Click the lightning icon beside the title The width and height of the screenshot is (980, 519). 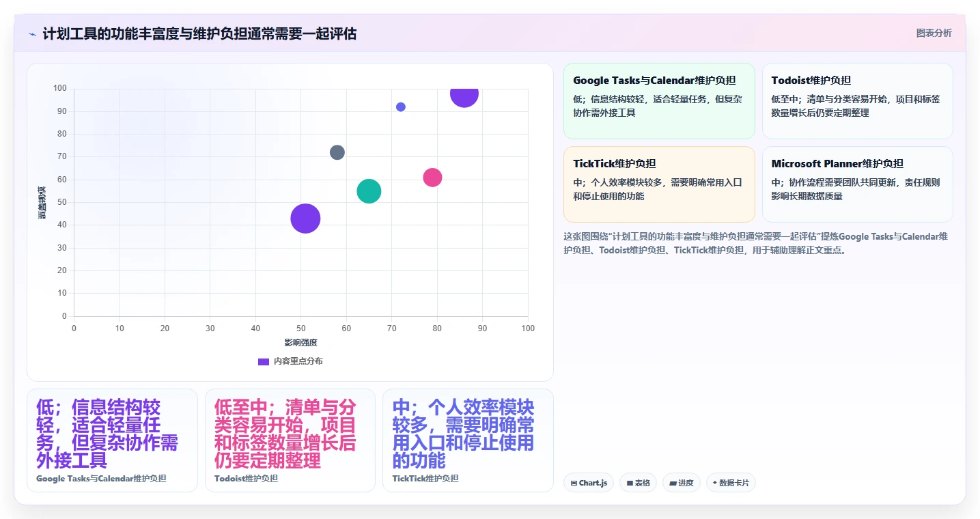tap(32, 34)
